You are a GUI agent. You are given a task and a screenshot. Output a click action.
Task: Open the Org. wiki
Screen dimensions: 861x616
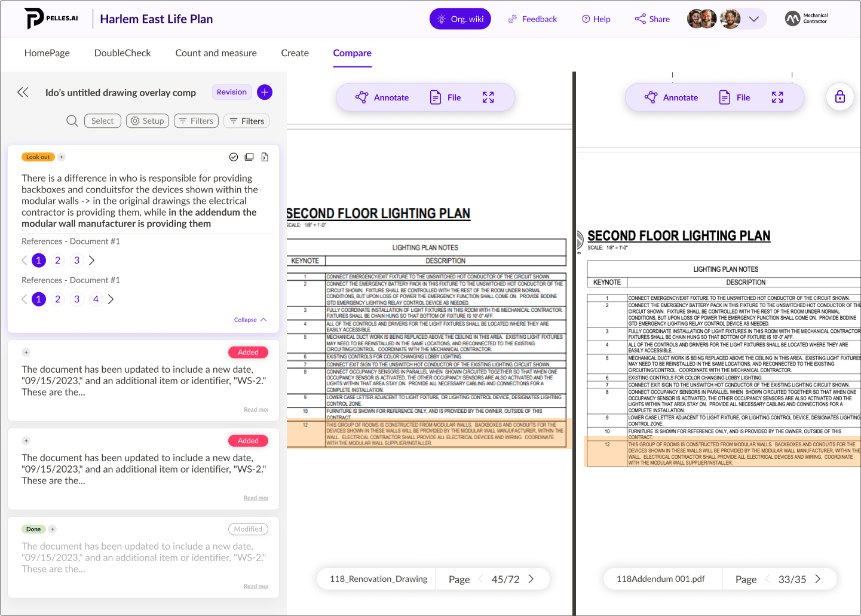pyautogui.click(x=460, y=19)
